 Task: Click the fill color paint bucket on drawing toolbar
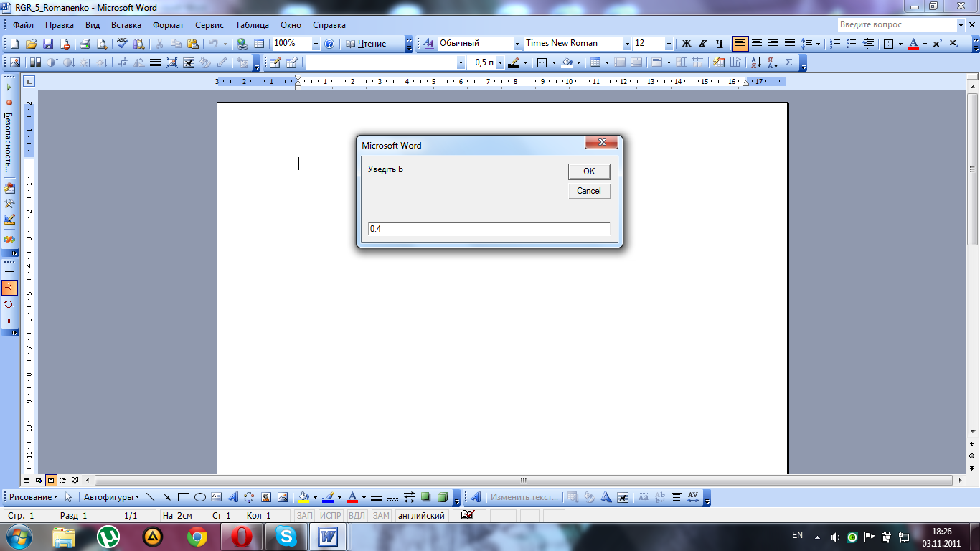pos(303,497)
